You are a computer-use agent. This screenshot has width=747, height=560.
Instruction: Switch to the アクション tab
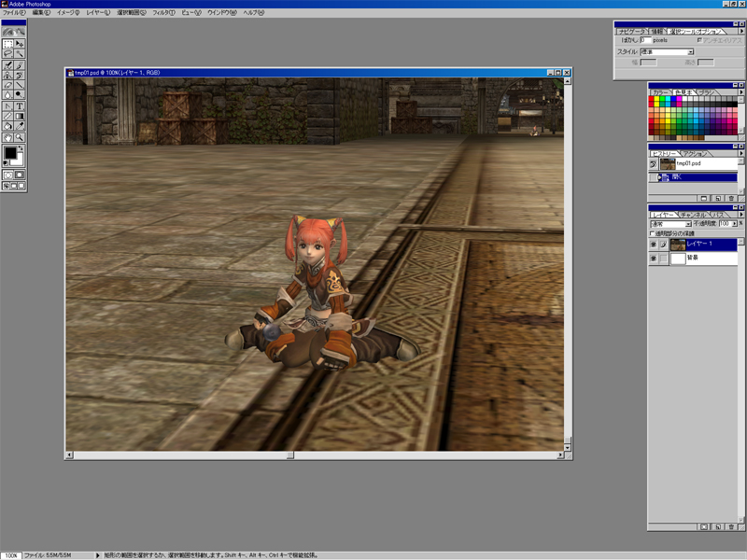click(697, 153)
